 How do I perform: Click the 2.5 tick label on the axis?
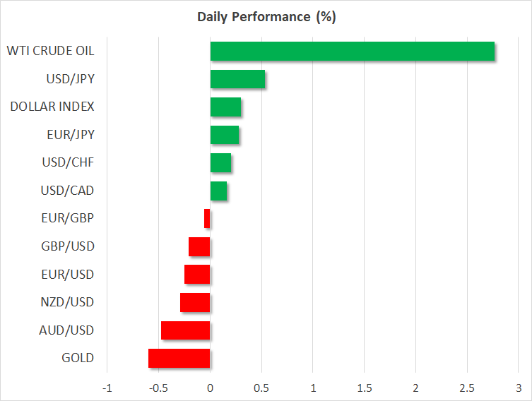coord(467,388)
